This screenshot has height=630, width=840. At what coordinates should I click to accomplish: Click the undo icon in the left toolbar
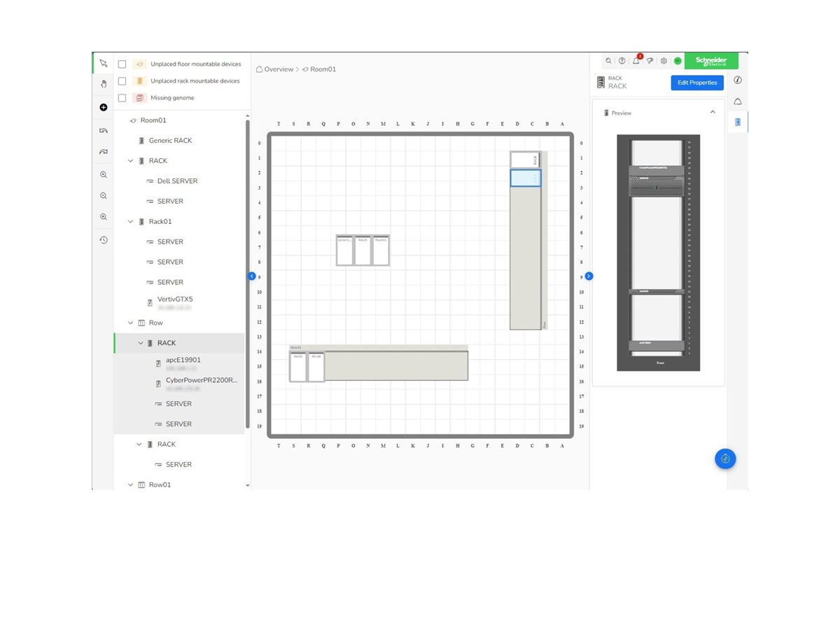(103, 130)
